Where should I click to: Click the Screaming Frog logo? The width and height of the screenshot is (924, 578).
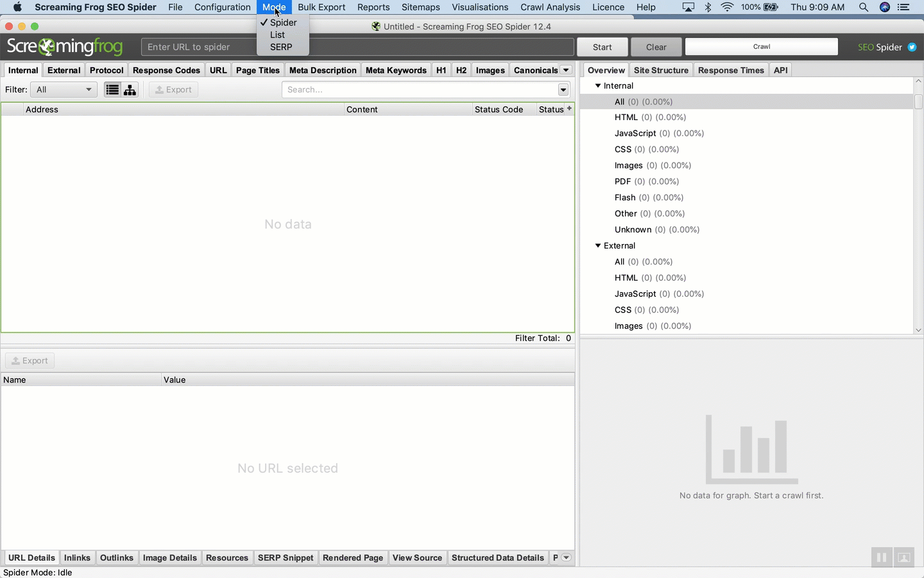coord(65,47)
